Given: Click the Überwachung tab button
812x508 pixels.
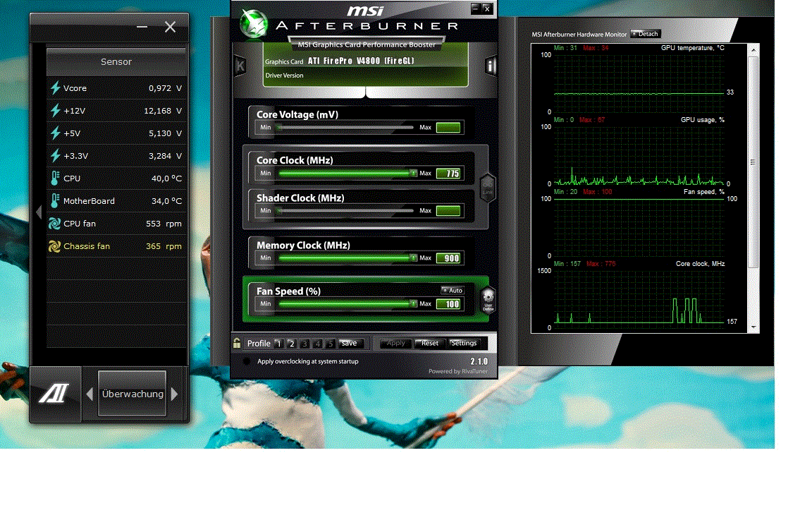Looking at the screenshot, I should (132, 394).
